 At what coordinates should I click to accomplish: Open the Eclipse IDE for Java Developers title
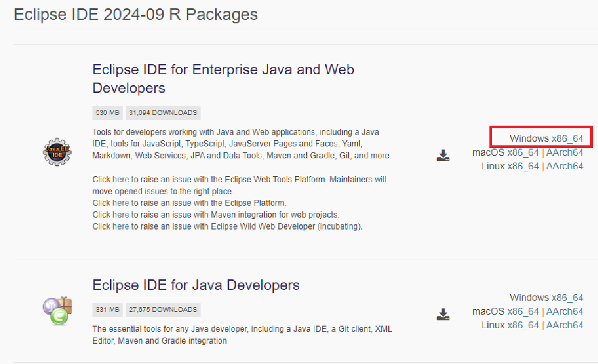click(196, 285)
